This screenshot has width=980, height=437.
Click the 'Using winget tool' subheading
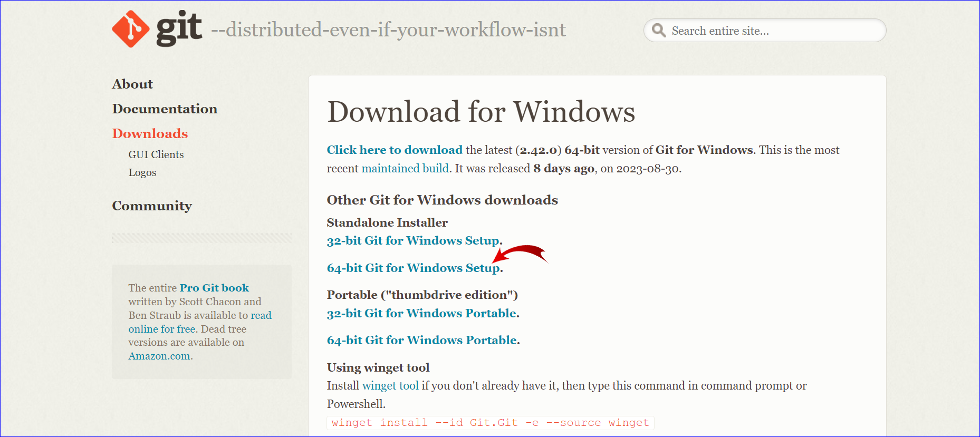pyautogui.click(x=378, y=367)
